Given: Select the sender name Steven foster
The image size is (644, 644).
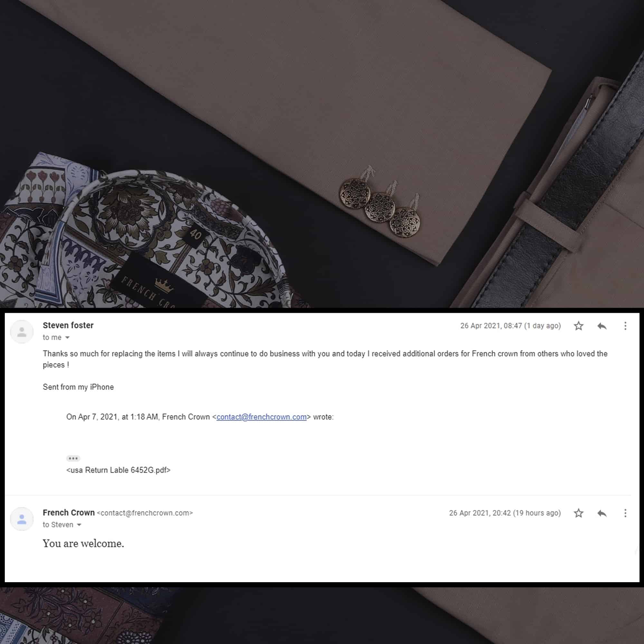Looking at the screenshot, I should coord(68,325).
